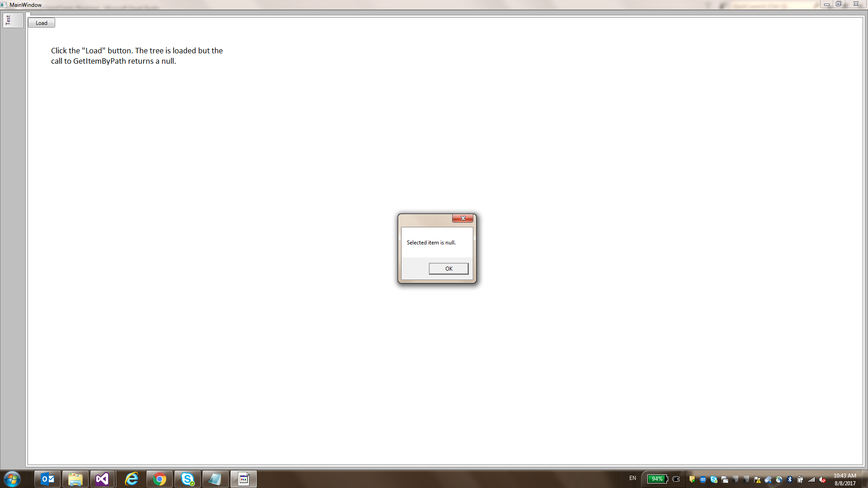Open Skype from the taskbar
Screen dimensions: 868x488
click(x=187, y=479)
